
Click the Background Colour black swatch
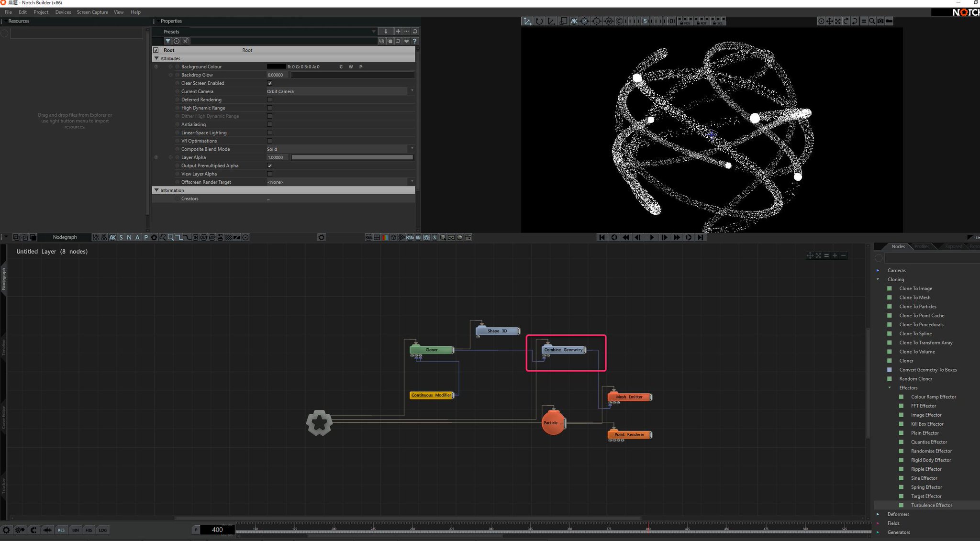(276, 66)
